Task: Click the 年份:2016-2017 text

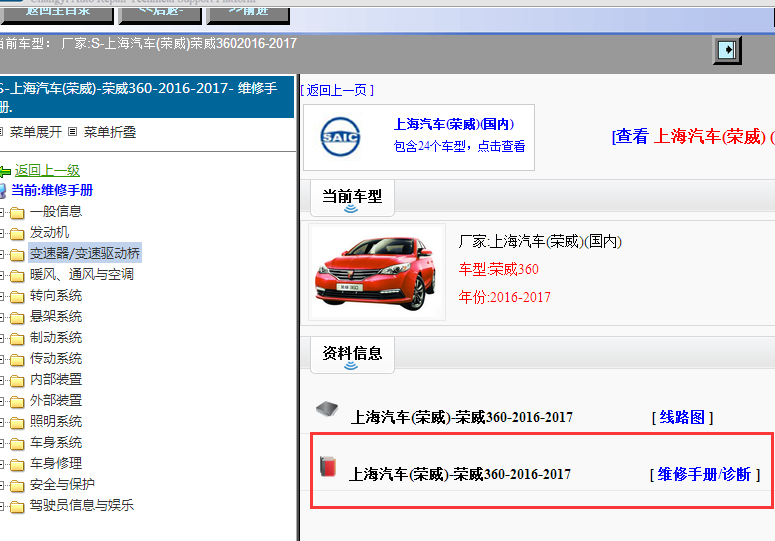Action: tap(504, 297)
